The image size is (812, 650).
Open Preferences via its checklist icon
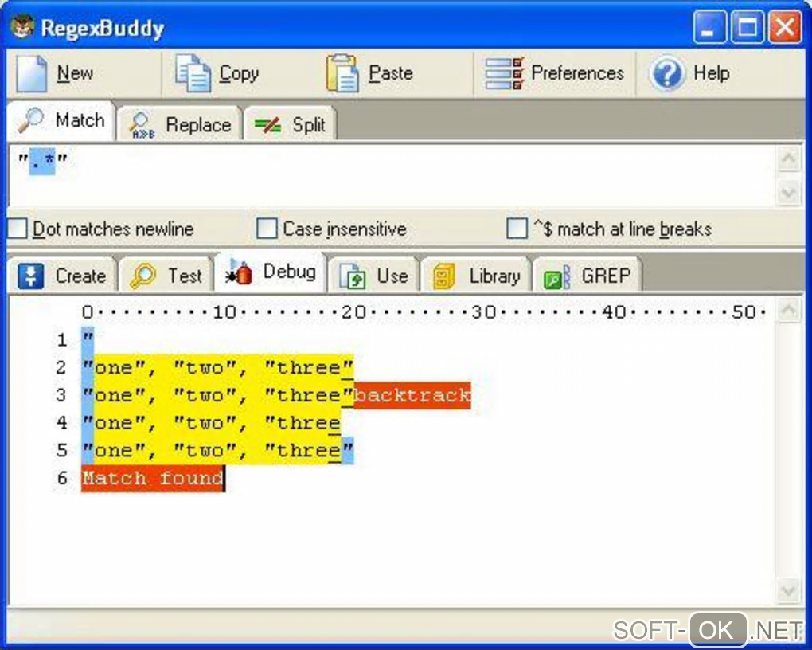click(505, 73)
